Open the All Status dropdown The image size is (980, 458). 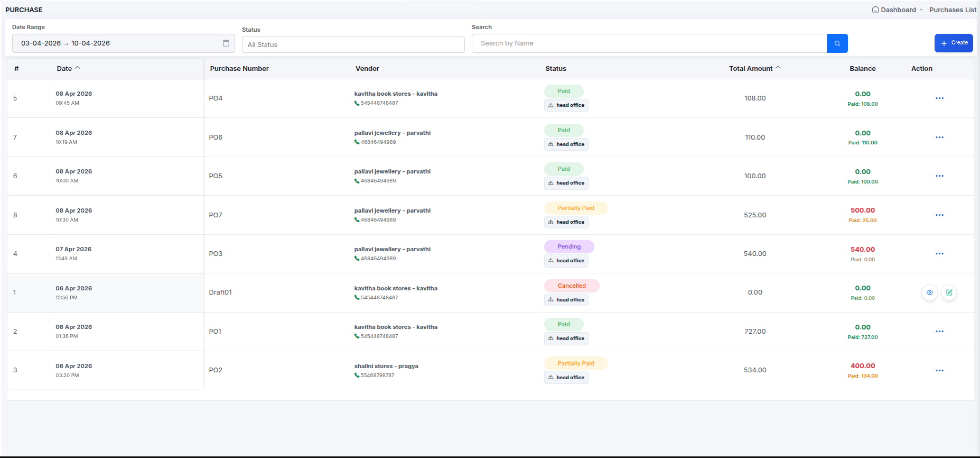point(353,45)
